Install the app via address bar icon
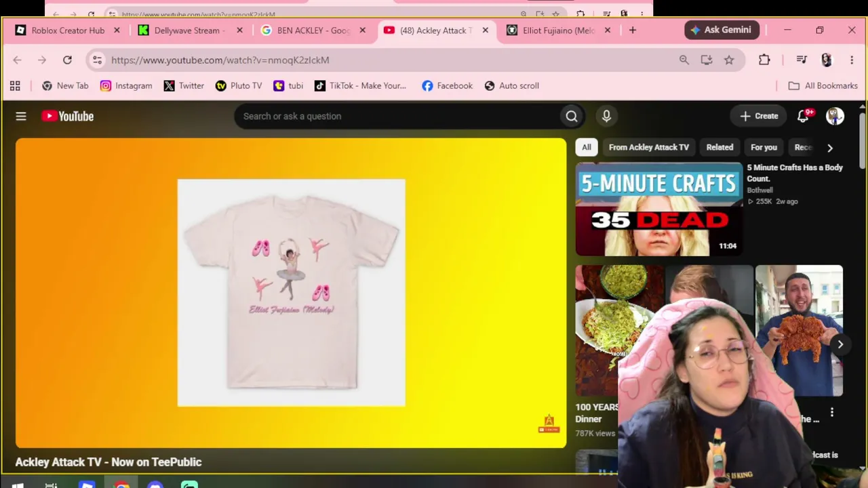Image resolution: width=868 pixels, height=488 pixels. (x=707, y=60)
